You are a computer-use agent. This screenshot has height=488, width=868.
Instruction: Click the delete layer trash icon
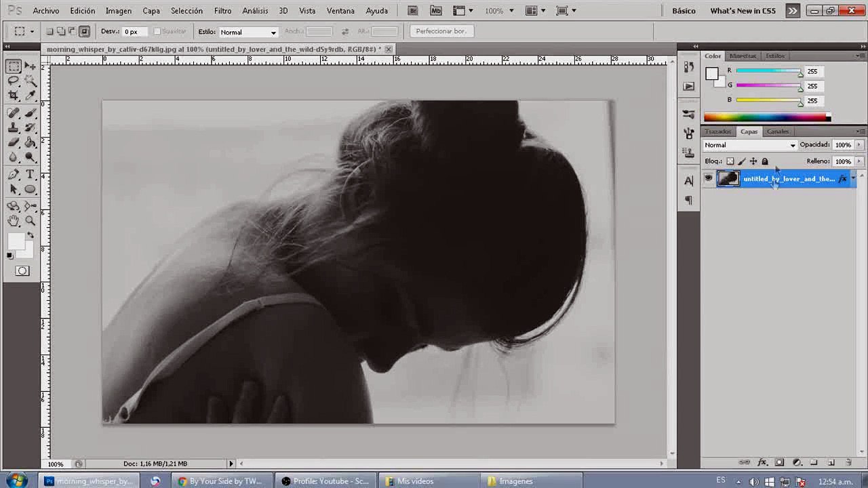click(x=848, y=462)
